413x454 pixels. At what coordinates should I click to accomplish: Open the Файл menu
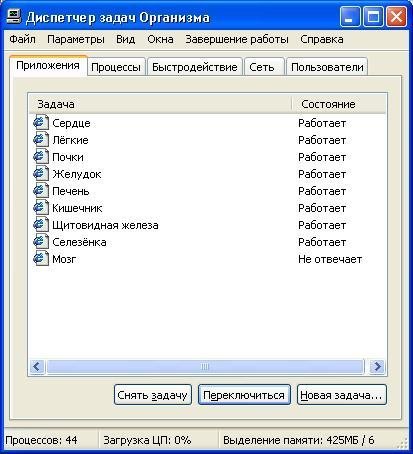[22, 39]
